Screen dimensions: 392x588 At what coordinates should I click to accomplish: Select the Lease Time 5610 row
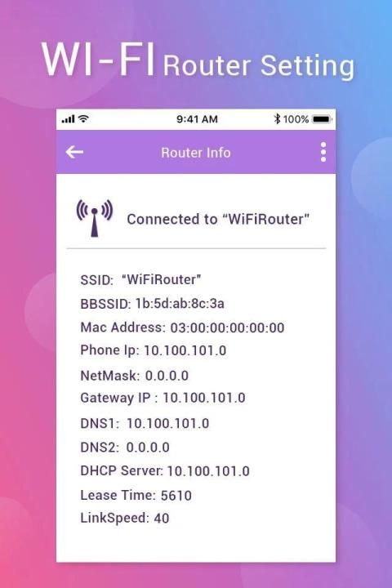point(136,496)
